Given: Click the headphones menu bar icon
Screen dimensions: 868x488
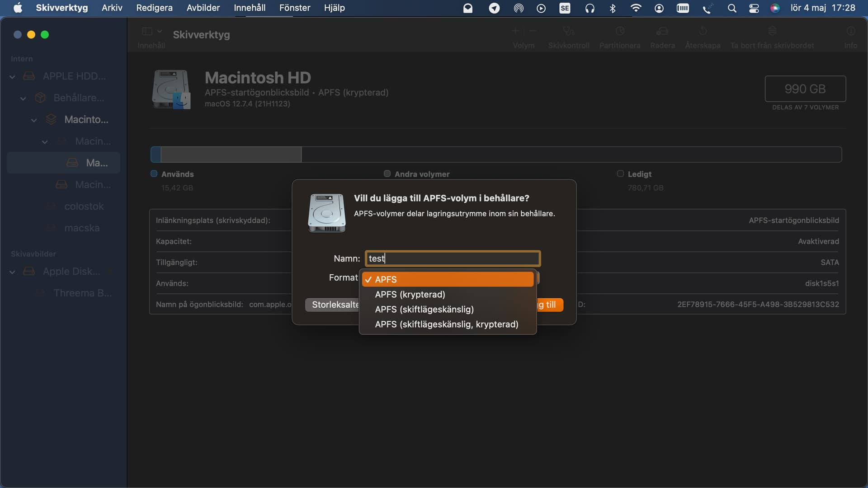Looking at the screenshot, I should (590, 8).
